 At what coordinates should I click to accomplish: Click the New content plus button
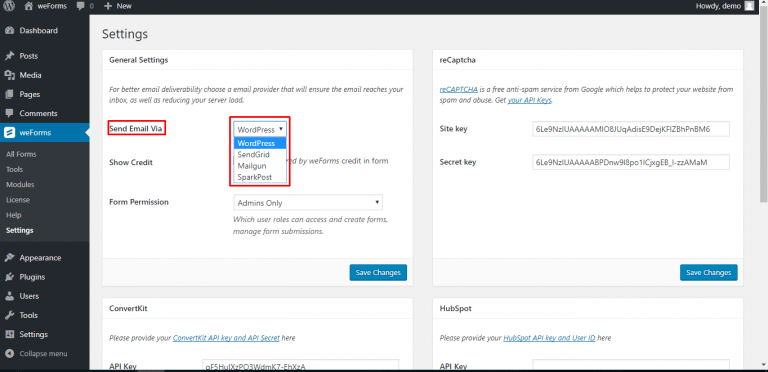[x=118, y=6]
